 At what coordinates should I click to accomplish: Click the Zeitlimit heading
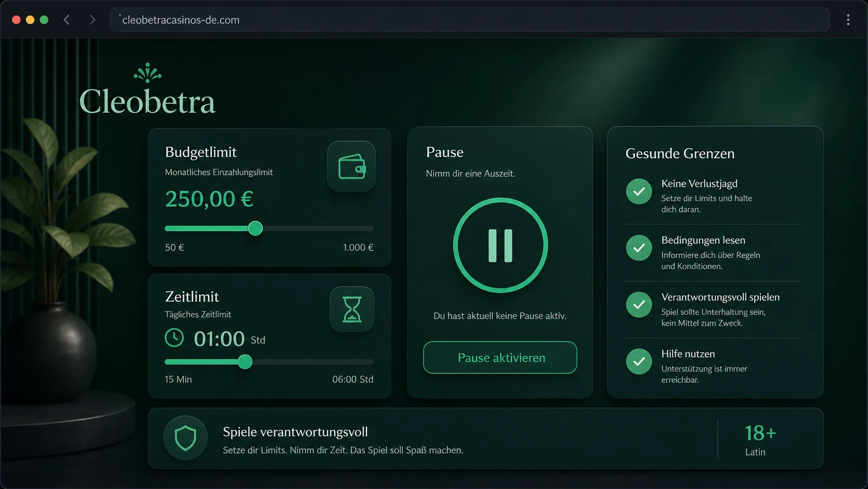pos(192,297)
